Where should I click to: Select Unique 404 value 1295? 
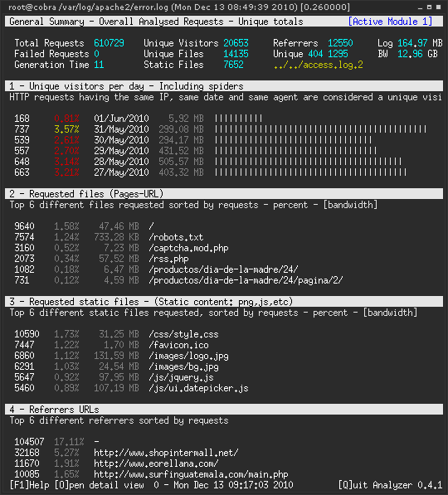tap(338, 54)
